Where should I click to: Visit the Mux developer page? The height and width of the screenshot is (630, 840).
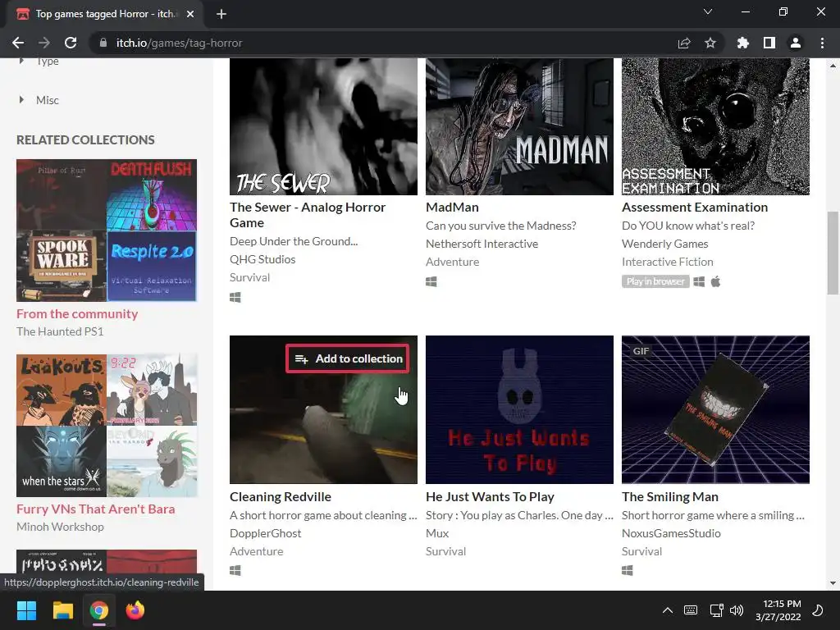[x=437, y=533]
